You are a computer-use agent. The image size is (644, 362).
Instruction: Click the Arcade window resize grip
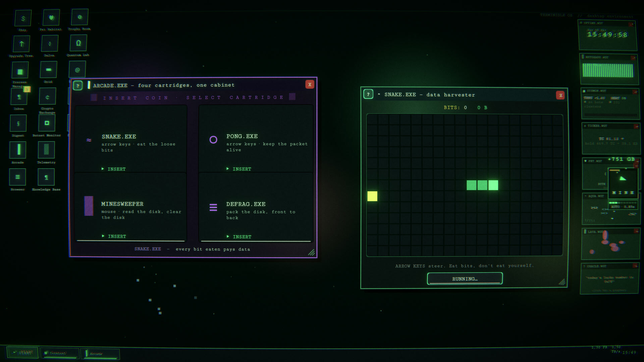[311, 252]
